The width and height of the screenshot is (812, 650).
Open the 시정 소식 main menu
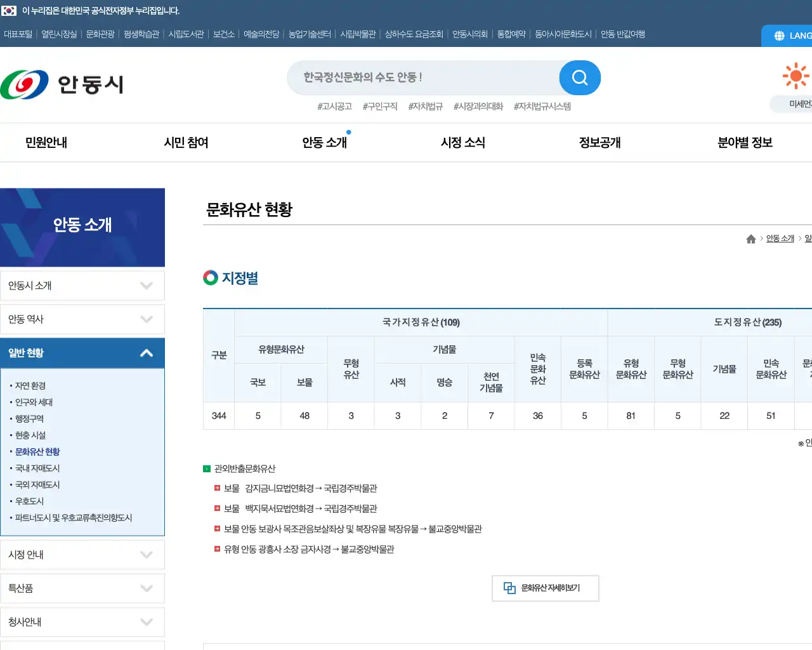point(463,143)
